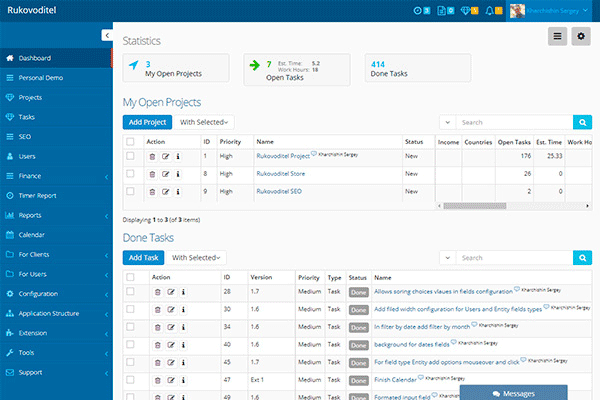Open the Done Tasks search filter dropdown
This screenshot has width=600, height=400.
pos(447,257)
